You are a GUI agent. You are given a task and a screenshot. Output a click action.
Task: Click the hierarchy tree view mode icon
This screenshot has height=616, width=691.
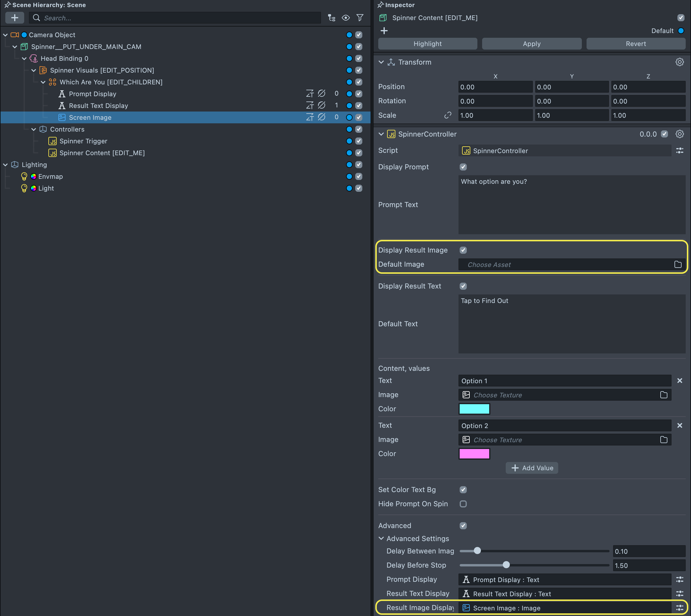[331, 18]
